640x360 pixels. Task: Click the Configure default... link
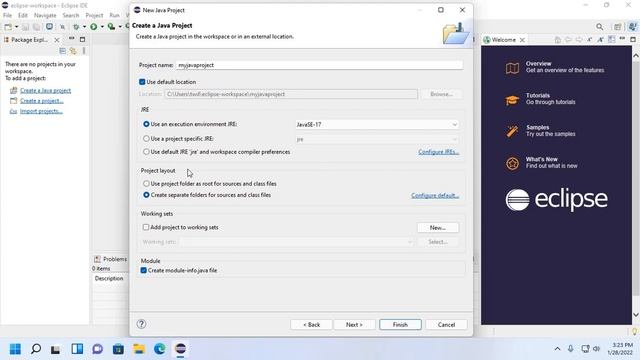(x=435, y=196)
